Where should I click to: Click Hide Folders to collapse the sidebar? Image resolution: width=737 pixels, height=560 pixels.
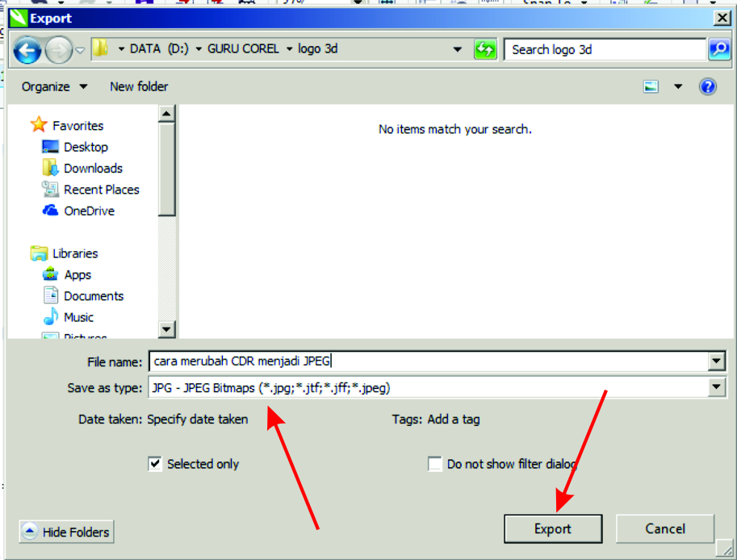click(65, 532)
